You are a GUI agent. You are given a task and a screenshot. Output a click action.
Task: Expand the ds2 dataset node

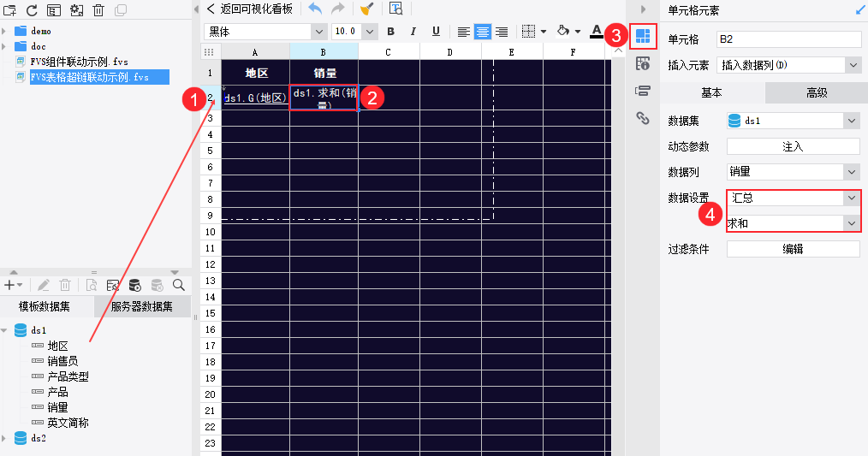(x=4, y=438)
